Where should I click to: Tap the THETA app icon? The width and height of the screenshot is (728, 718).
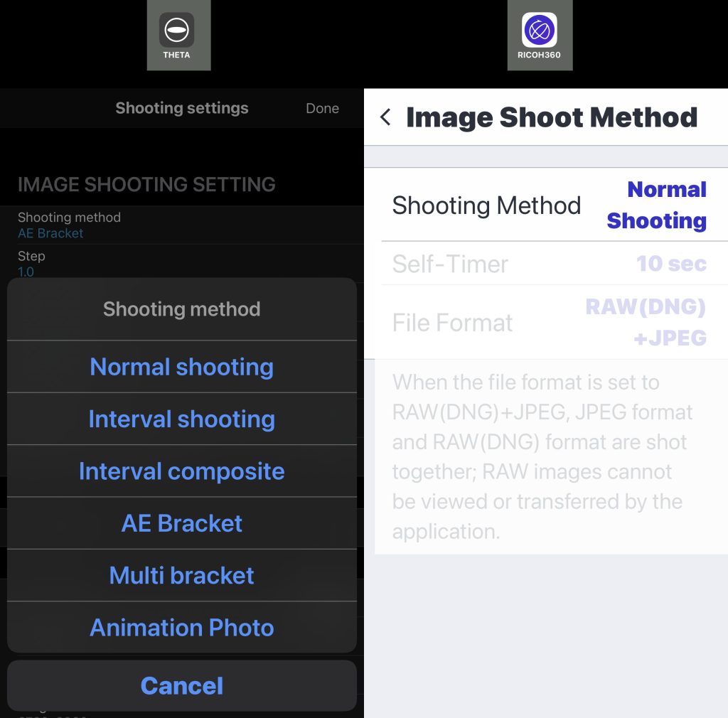[x=177, y=30]
